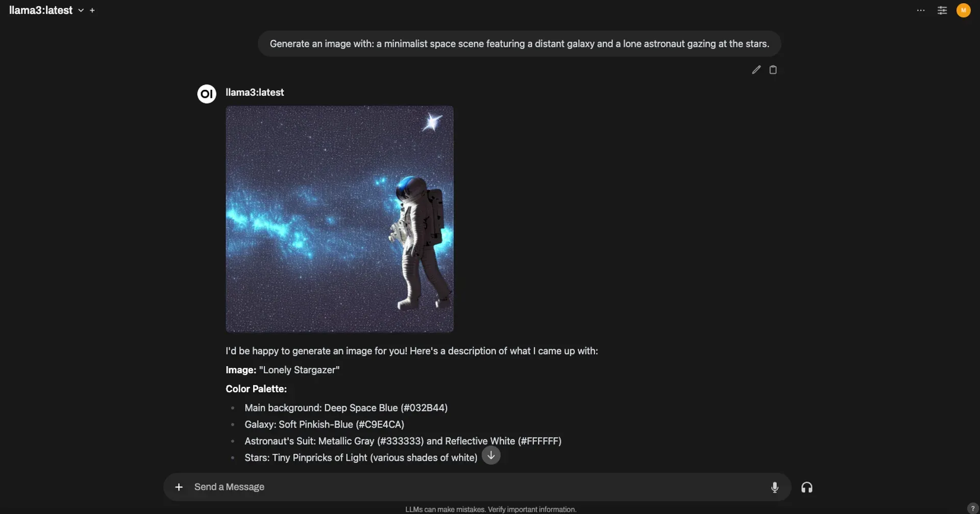Open the more options ellipsis menu
The width and height of the screenshot is (980, 514).
(x=921, y=10)
